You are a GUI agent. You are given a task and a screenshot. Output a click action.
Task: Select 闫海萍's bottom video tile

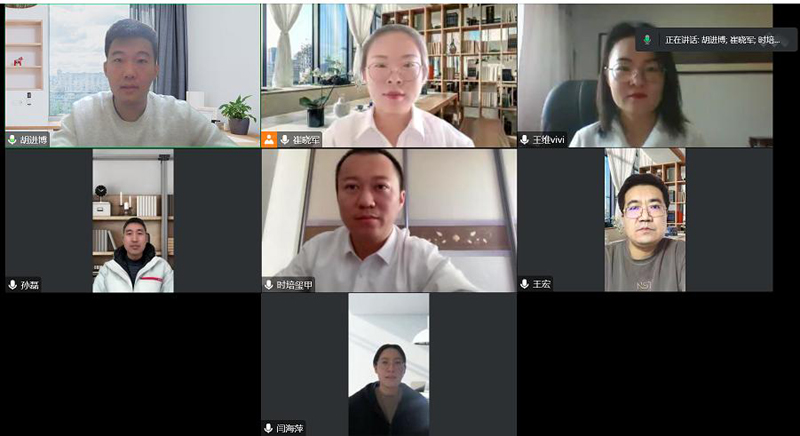(x=389, y=364)
